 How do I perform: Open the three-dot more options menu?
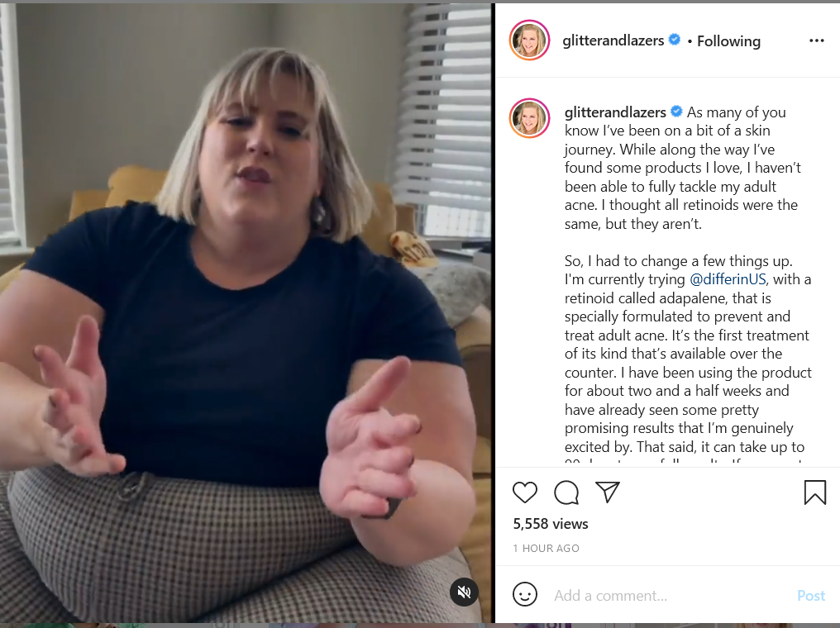(816, 40)
